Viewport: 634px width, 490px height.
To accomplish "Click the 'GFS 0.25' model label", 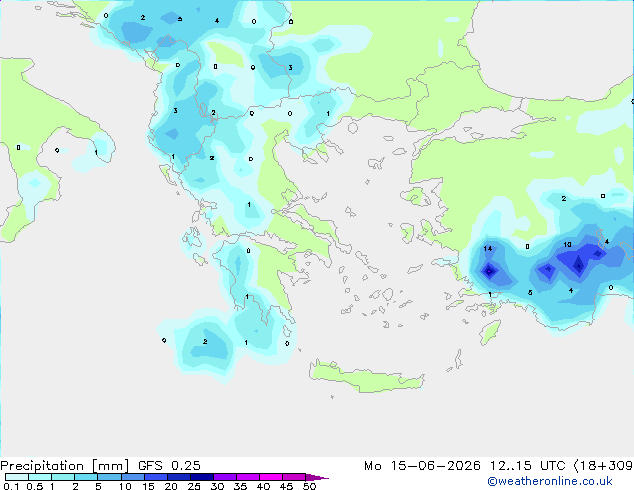I will (169, 466).
